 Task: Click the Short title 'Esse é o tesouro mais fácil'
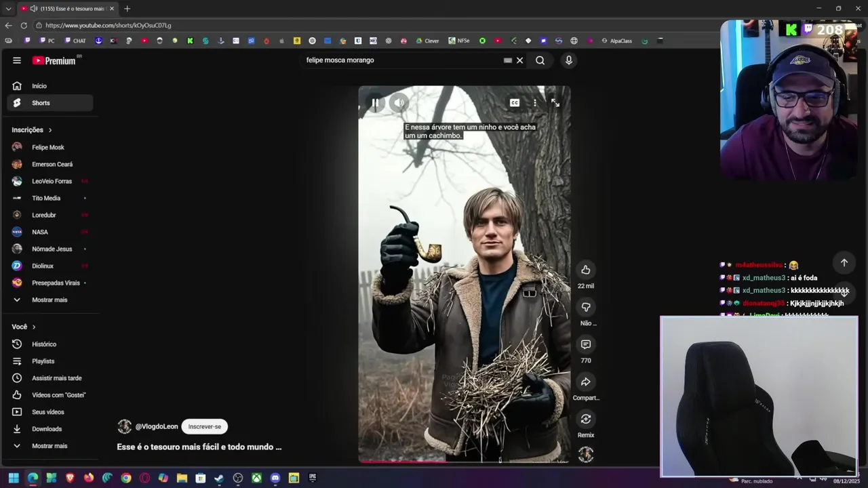[x=199, y=447]
